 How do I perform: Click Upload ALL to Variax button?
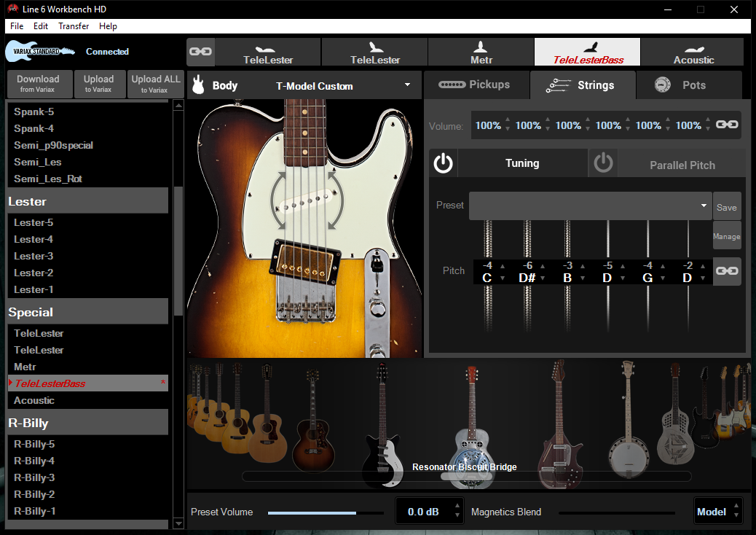[155, 84]
